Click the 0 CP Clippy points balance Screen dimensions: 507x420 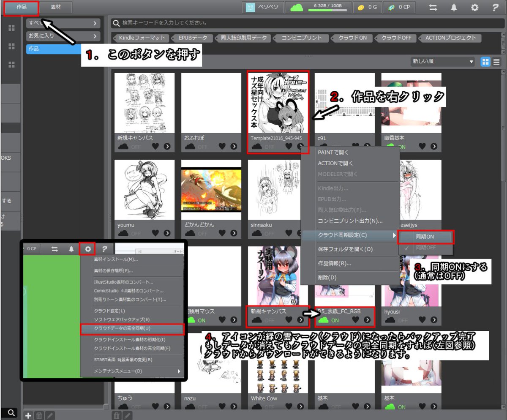(399, 7)
